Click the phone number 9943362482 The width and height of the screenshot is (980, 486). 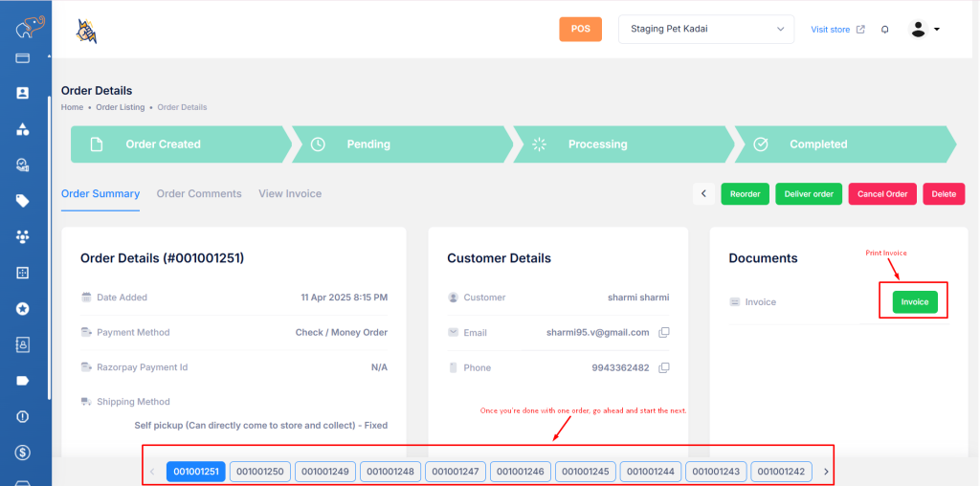click(x=620, y=367)
